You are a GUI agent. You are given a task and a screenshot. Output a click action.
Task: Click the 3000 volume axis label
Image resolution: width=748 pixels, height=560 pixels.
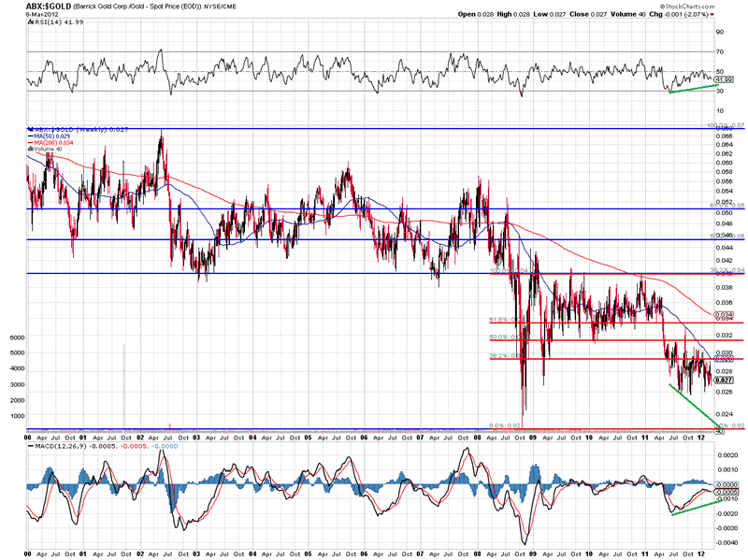[x=17, y=384]
